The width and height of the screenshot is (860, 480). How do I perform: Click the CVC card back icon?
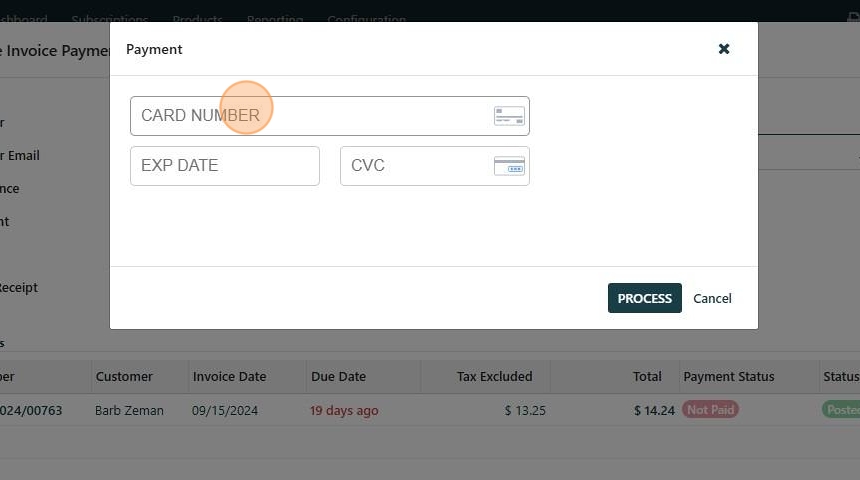pyautogui.click(x=509, y=166)
